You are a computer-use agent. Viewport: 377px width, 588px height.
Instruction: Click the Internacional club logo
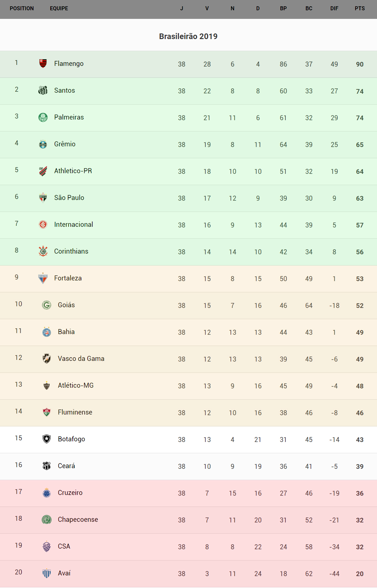click(43, 224)
